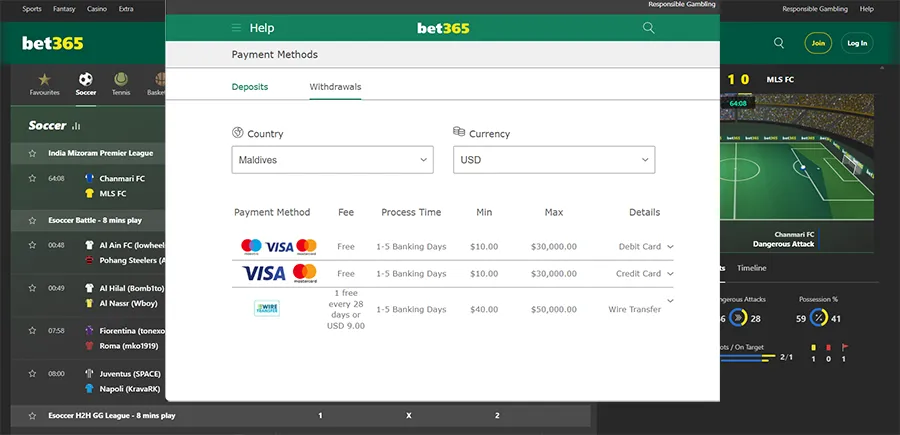Open the Help hamburger menu icon
Viewport: 900px width, 435px height.
pos(236,28)
